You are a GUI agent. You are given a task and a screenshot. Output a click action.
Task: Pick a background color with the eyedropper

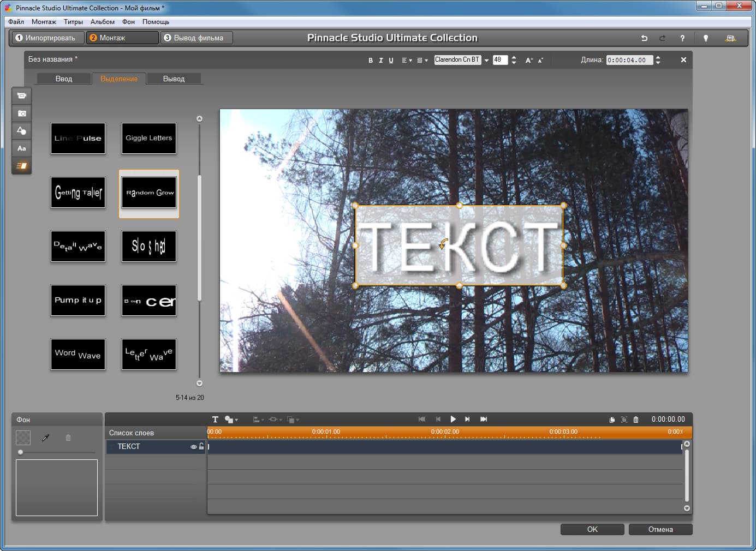pyautogui.click(x=46, y=438)
